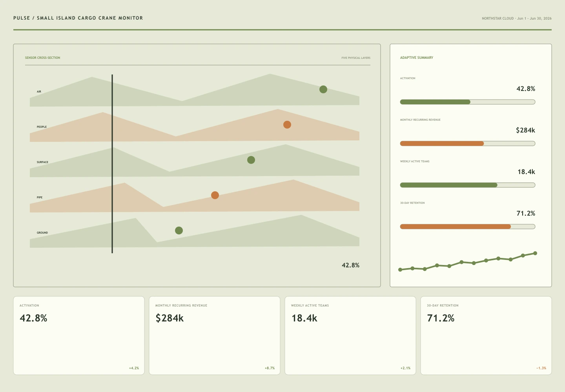Click the vertical scrub line in cross-section chart
The height and width of the screenshot is (392, 565).
click(x=112, y=164)
